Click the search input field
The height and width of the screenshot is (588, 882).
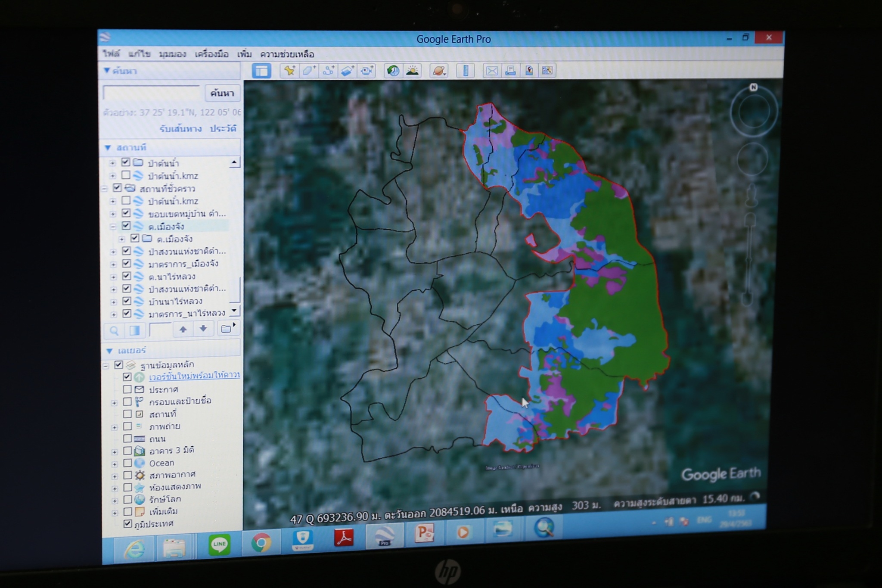[x=152, y=93]
